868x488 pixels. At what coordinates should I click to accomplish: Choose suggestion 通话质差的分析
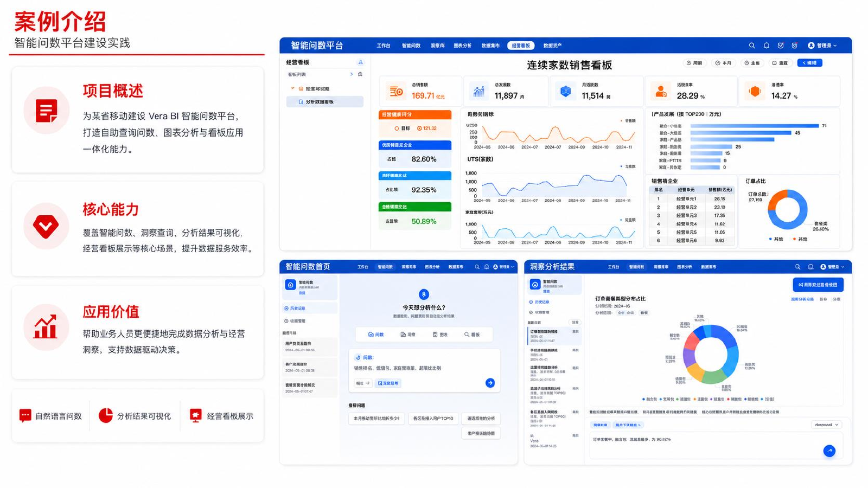(481, 419)
